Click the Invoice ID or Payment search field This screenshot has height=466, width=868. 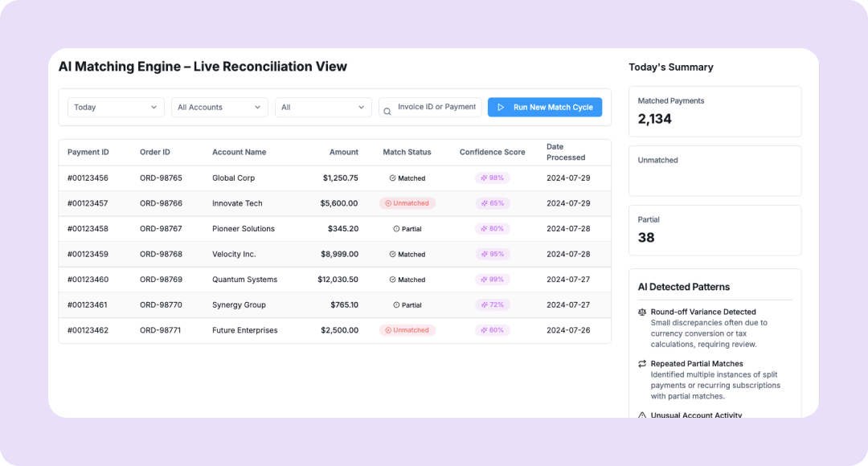click(x=436, y=107)
